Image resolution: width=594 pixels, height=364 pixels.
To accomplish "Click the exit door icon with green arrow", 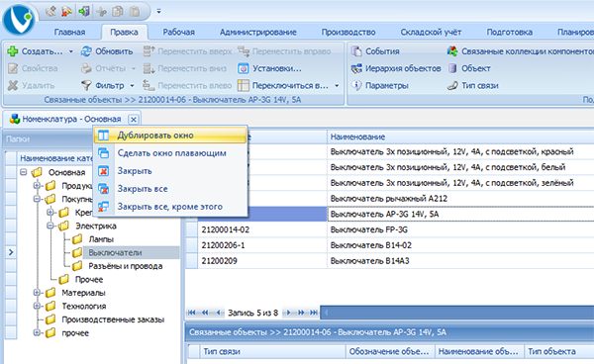I will [84, 11].
